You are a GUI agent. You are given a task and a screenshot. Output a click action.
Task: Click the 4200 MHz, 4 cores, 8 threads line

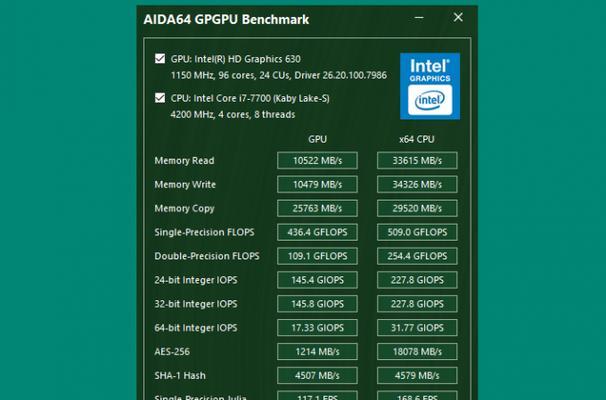pyautogui.click(x=233, y=114)
